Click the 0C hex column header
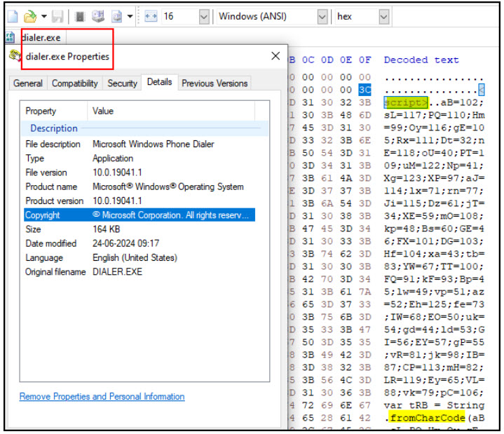504x434 pixels. 308,60
